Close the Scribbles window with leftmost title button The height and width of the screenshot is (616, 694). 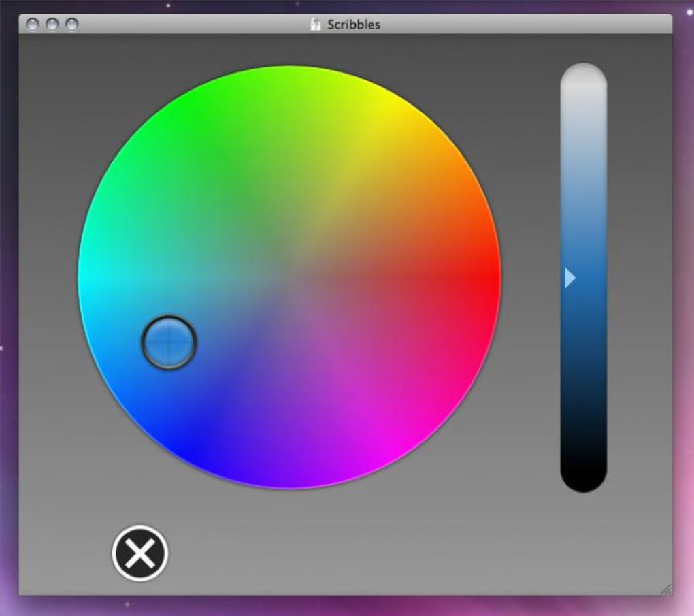32,25
